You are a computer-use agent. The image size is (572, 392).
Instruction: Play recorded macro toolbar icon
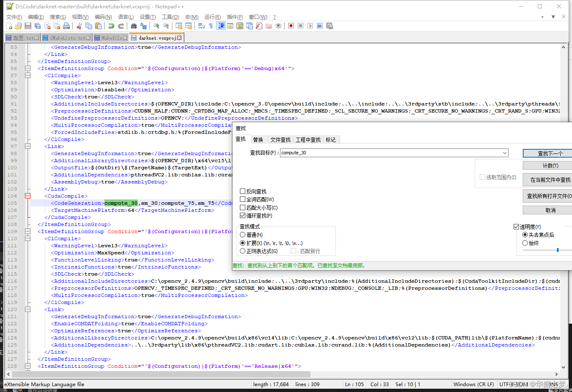(x=310, y=26)
